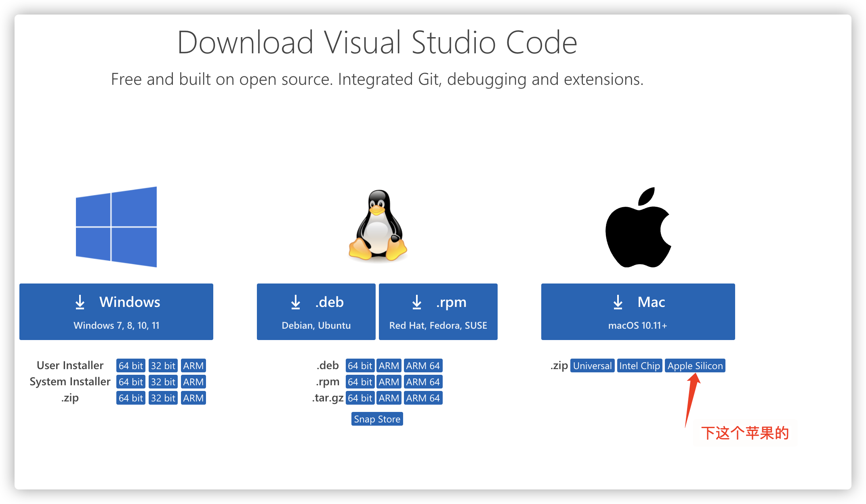866x504 pixels.
Task: Click the Windows logo icon
Action: pyautogui.click(x=116, y=227)
